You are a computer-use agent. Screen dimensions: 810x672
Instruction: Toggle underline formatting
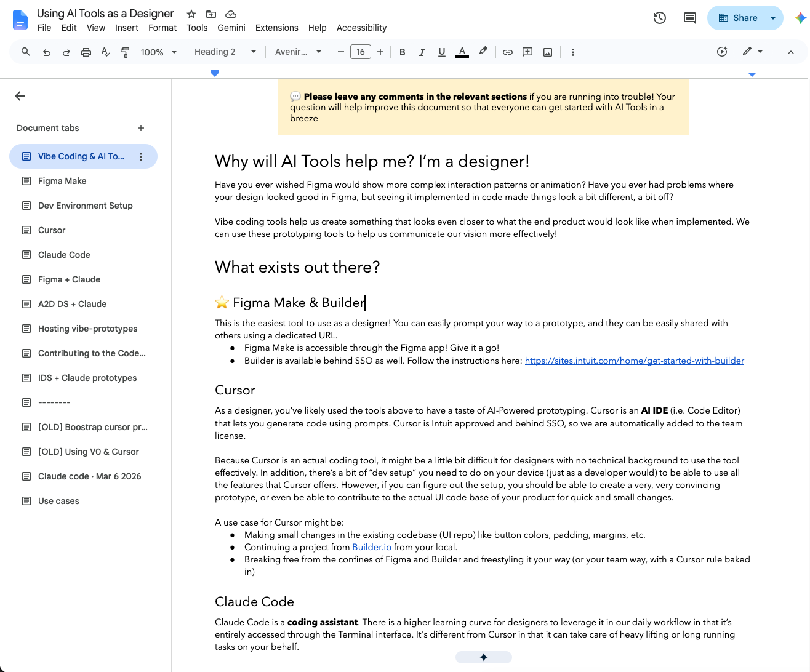(442, 52)
